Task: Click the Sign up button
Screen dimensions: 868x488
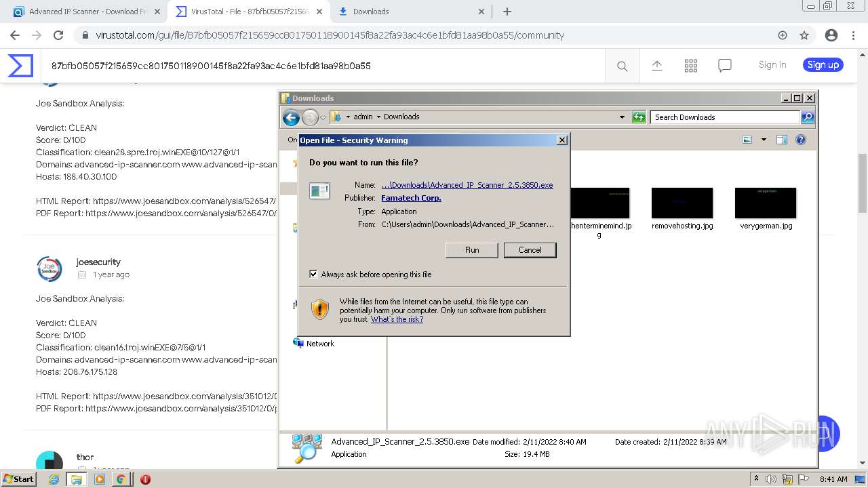Action: (823, 65)
